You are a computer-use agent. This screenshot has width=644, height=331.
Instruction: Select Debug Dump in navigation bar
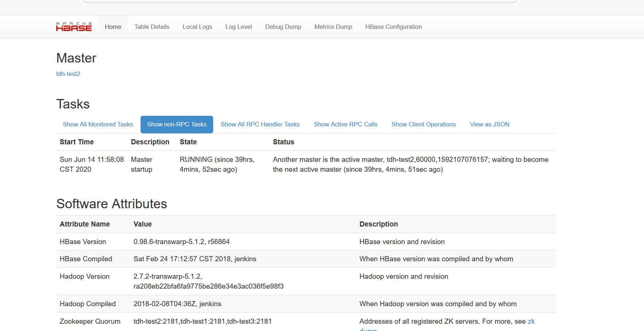(283, 27)
